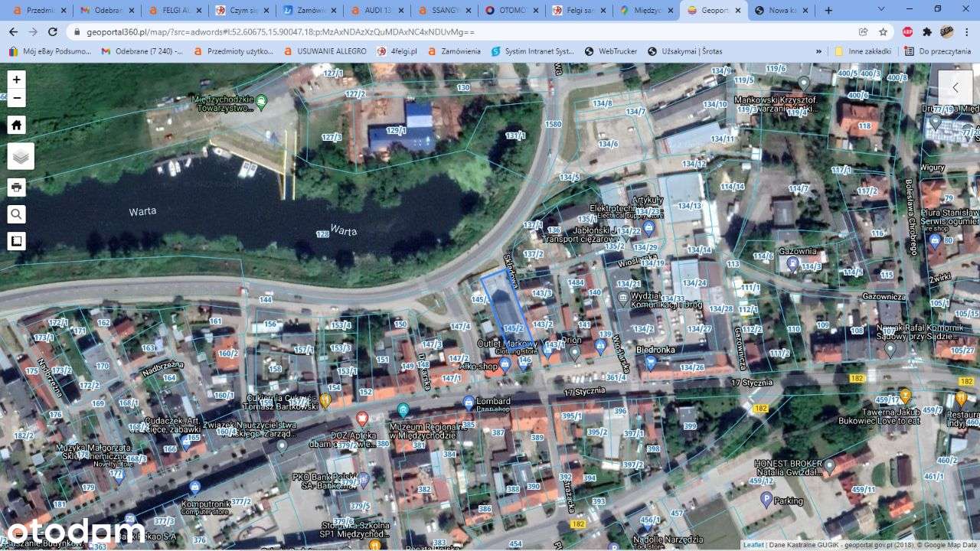
Task: Click parcel label 129/1
Action: 396,131
